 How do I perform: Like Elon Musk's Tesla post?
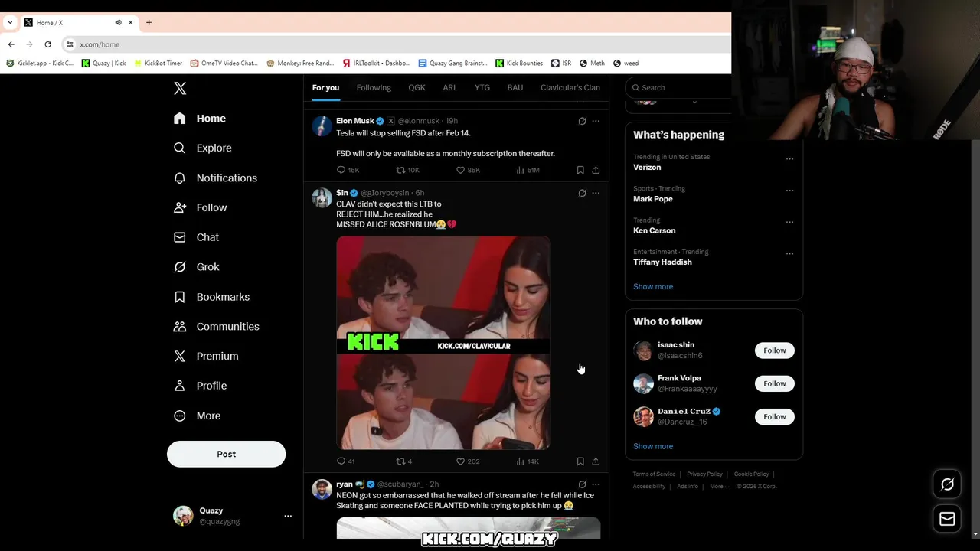[468, 170]
